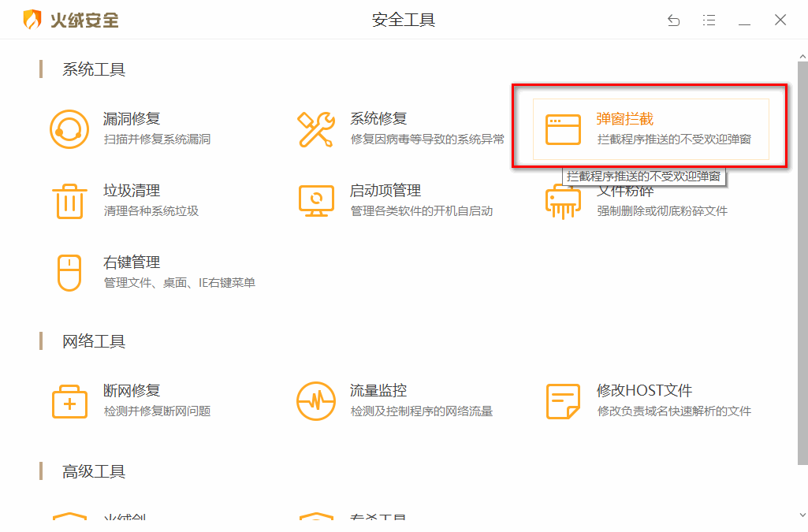The image size is (808, 532).
Task: Click description 检测及控制程序的网络流量
Action: [422, 411]
